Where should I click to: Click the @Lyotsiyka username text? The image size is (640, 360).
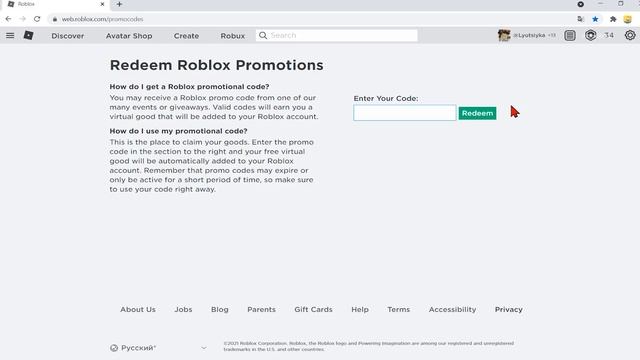pyautogui.click(x=529, y=35)
